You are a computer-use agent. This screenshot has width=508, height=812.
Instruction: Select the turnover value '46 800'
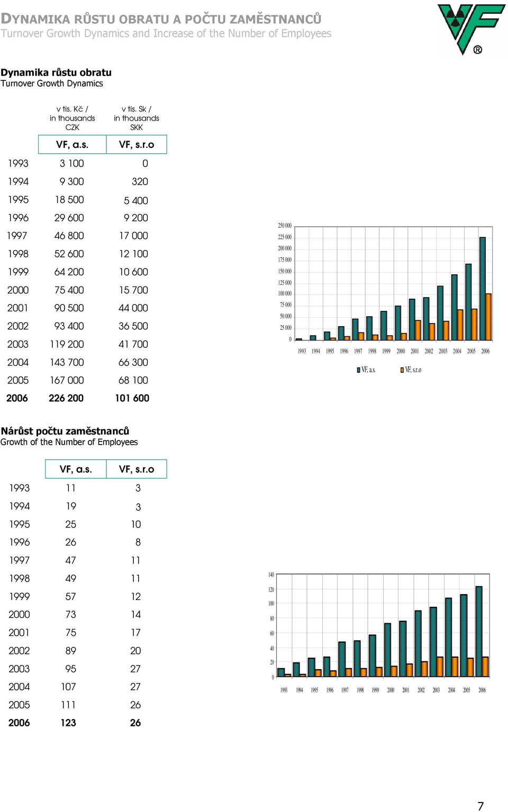pos(69,236)
